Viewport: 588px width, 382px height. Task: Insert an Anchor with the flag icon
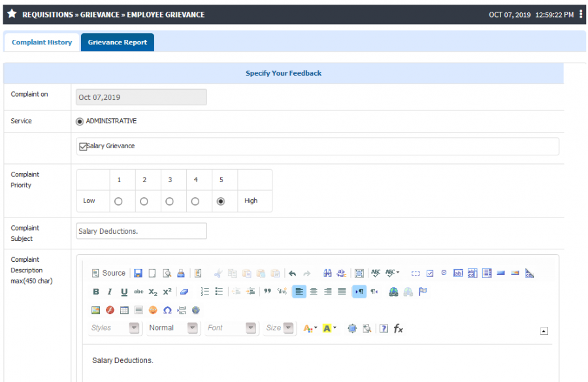pyautogui.click(x=423, y=292)
